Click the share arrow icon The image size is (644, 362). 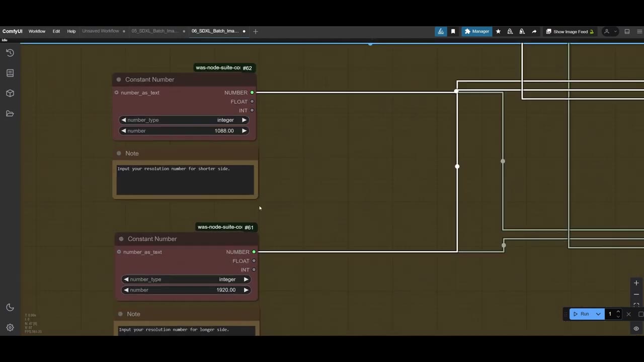click(x=534, y=31)
